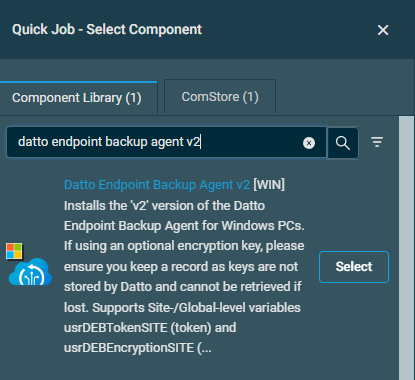Open the Component Library (1) tab
Screen dimensions: 415x380
click(x=77, y=98)
